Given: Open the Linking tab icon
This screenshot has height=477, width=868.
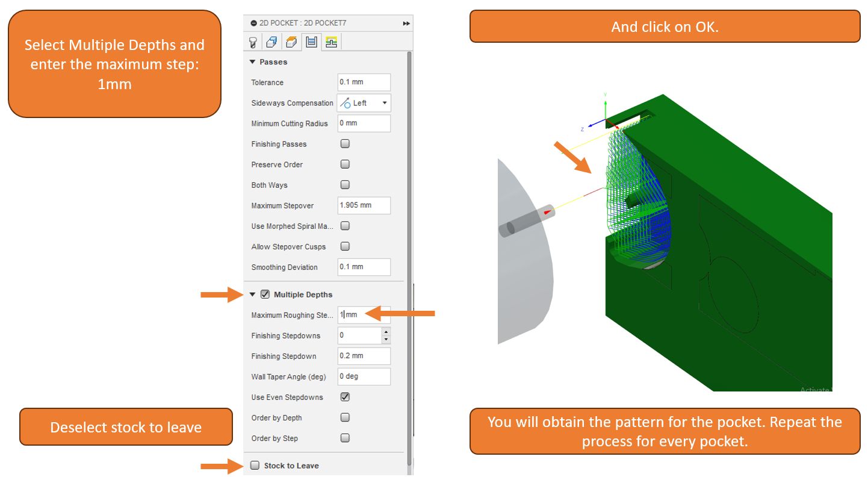Looking at the screenshot, I should point(331,42).
